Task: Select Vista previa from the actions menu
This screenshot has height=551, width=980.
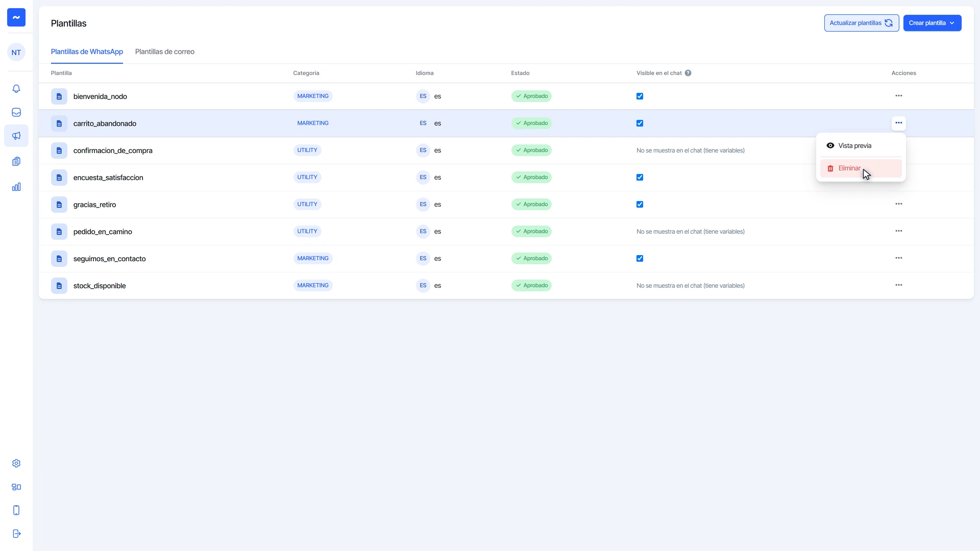Action: click(861, 146)
